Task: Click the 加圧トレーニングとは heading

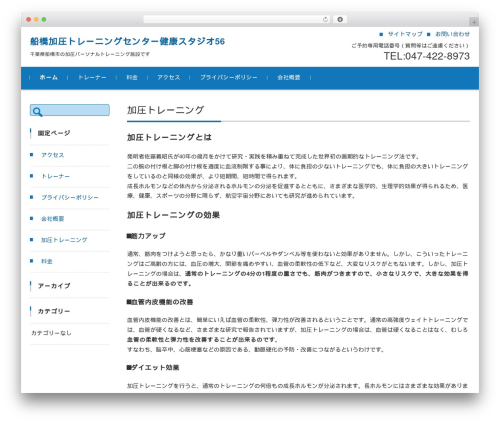Action: 169,137
